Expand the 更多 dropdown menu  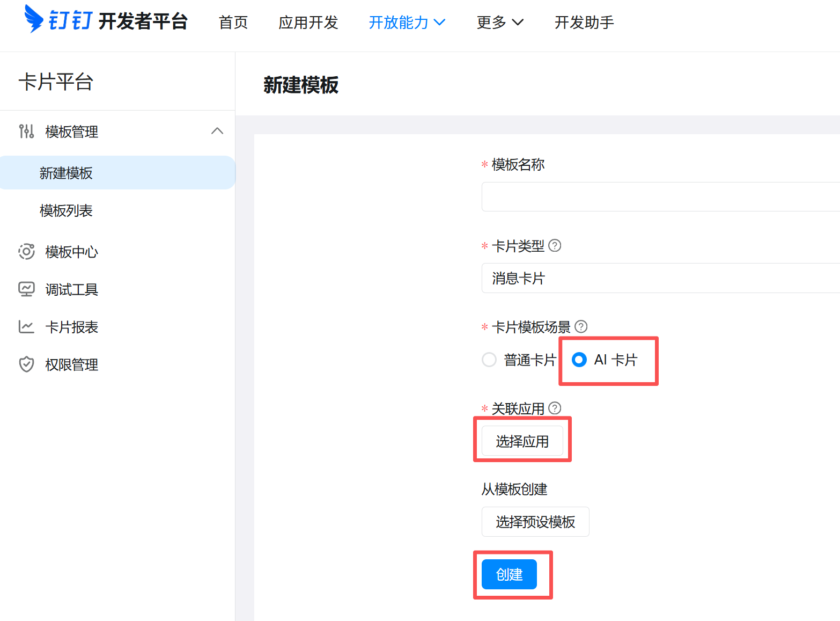[x=500, y=23]
